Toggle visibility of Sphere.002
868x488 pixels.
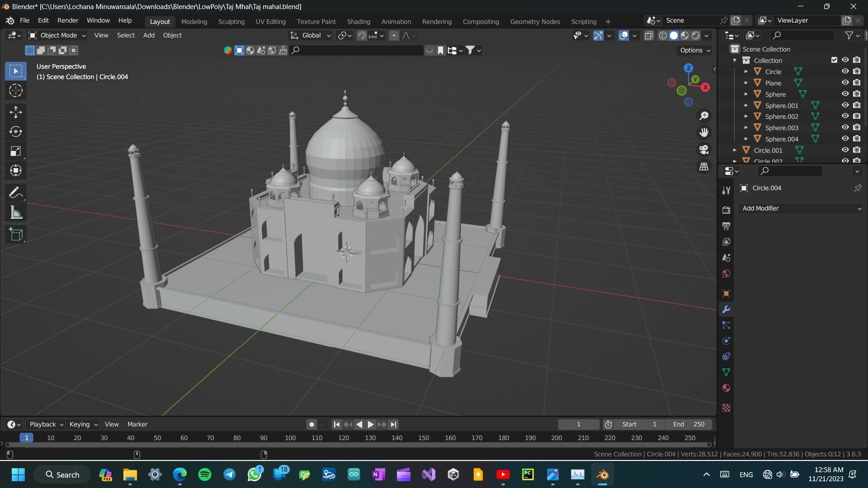(845, 116)
